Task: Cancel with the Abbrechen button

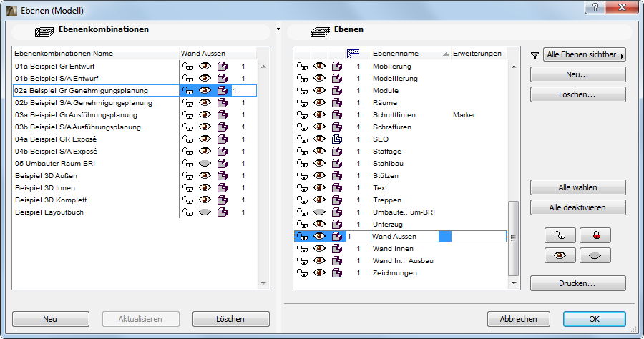Action: [x=518, y=319]
